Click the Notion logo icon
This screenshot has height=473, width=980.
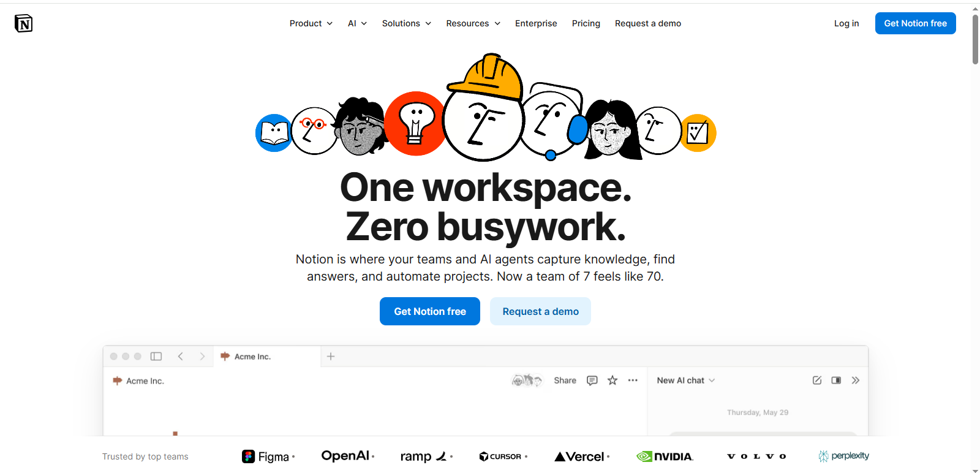pos(23,23)
